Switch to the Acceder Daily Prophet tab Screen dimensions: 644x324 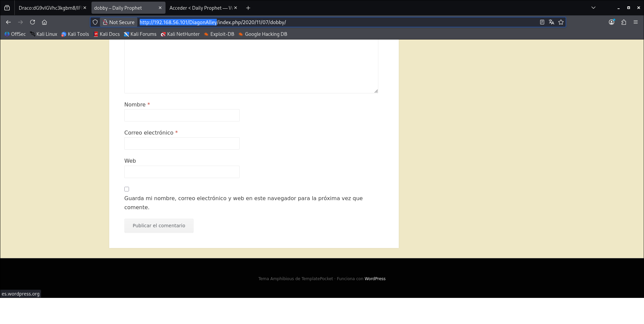(200, 8)
